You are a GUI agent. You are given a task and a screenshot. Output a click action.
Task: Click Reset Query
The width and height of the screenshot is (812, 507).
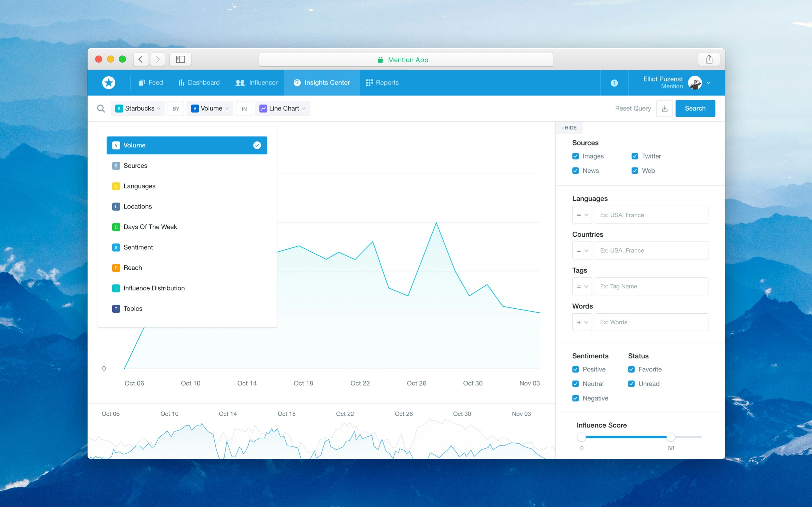pyautogui.click(x=632, y=108)
